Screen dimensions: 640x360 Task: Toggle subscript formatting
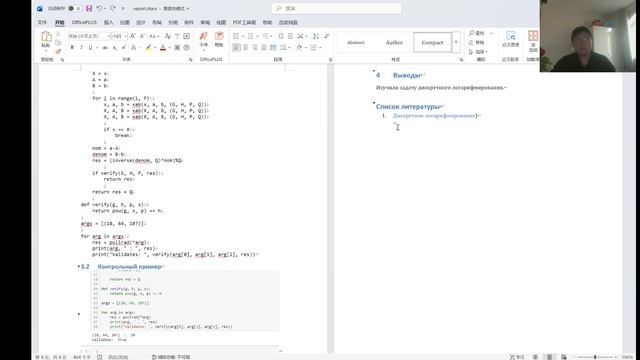pos(115,48)
